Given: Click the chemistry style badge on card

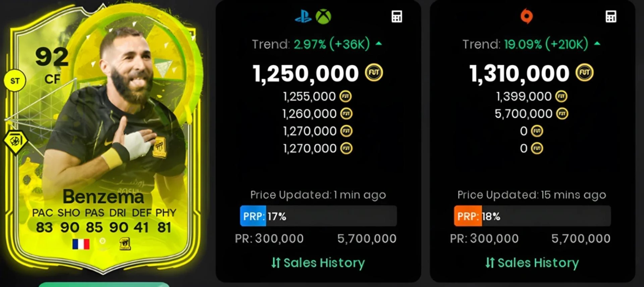Looking at the screenshot, I should 15,141.
